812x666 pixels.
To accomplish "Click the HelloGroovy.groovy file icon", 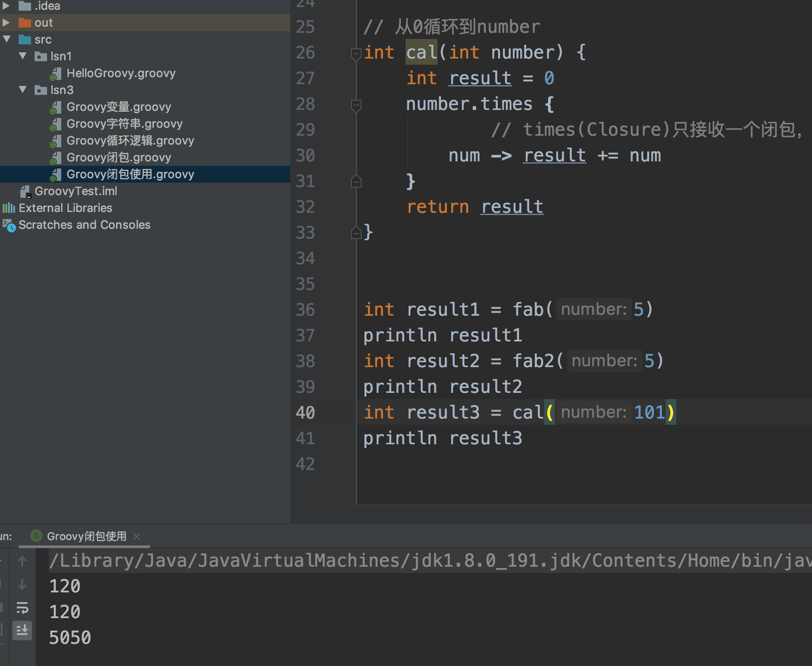I will pyautogui.click(x=56, y=74).
